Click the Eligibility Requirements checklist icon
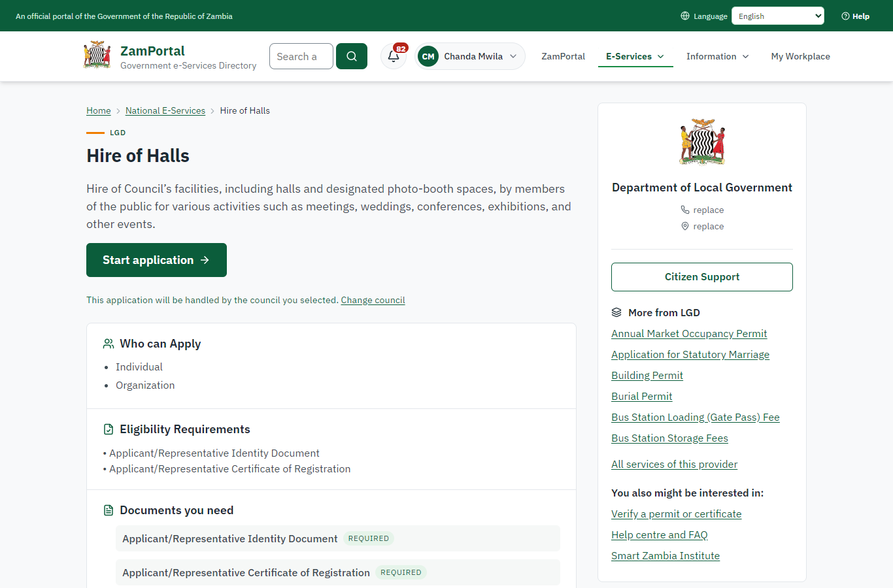 pos(109,429)
